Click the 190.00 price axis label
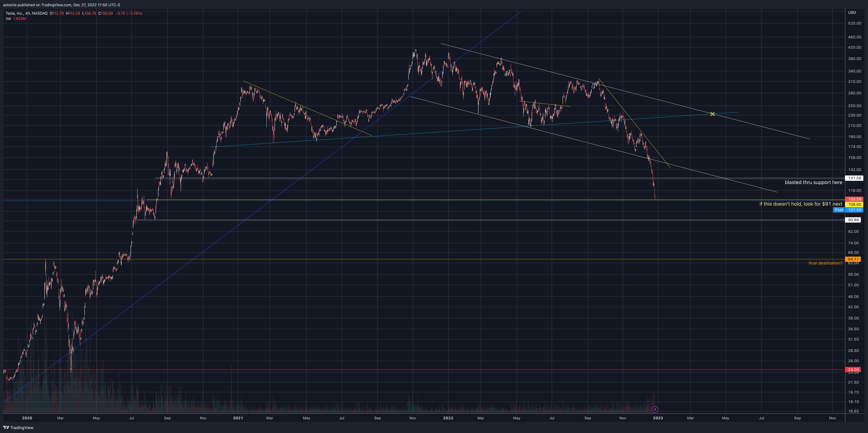 (x=854, y=137)
